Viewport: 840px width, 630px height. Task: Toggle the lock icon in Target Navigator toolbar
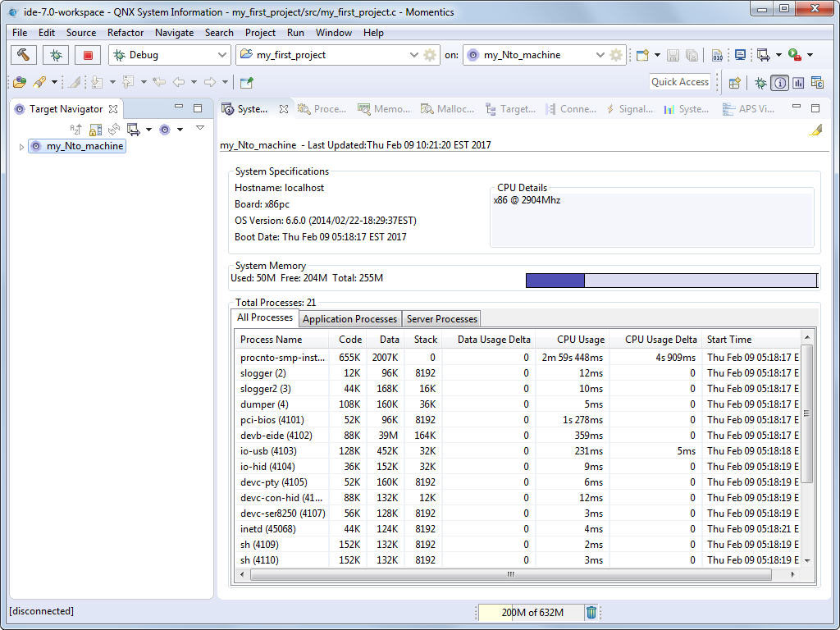(x=96, y=129)
